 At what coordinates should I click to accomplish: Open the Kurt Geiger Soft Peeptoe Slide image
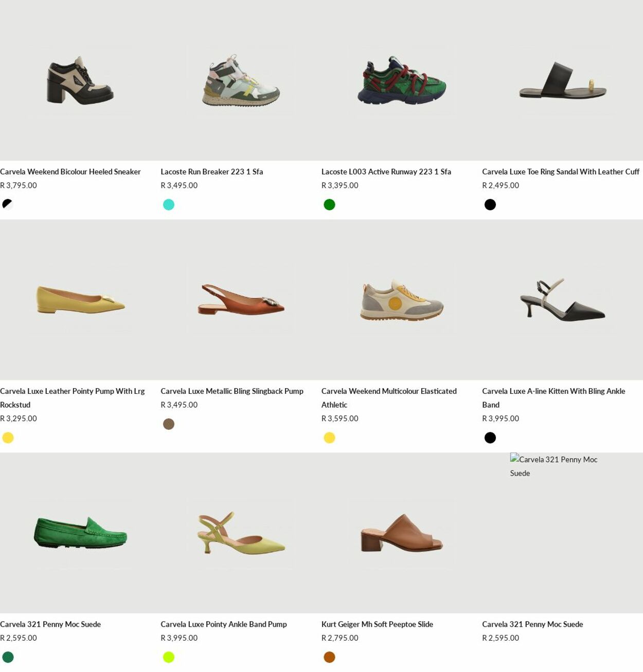point(402,533)
